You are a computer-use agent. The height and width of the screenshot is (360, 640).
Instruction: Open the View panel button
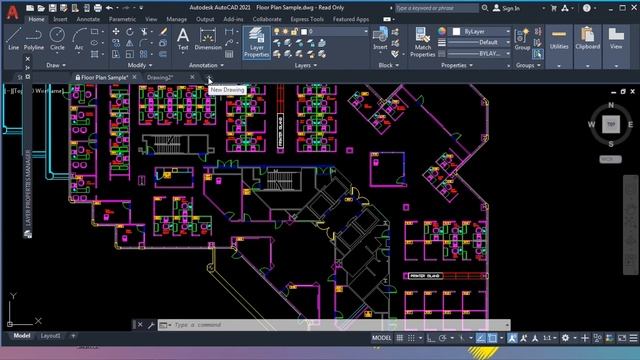coord(616,46)
